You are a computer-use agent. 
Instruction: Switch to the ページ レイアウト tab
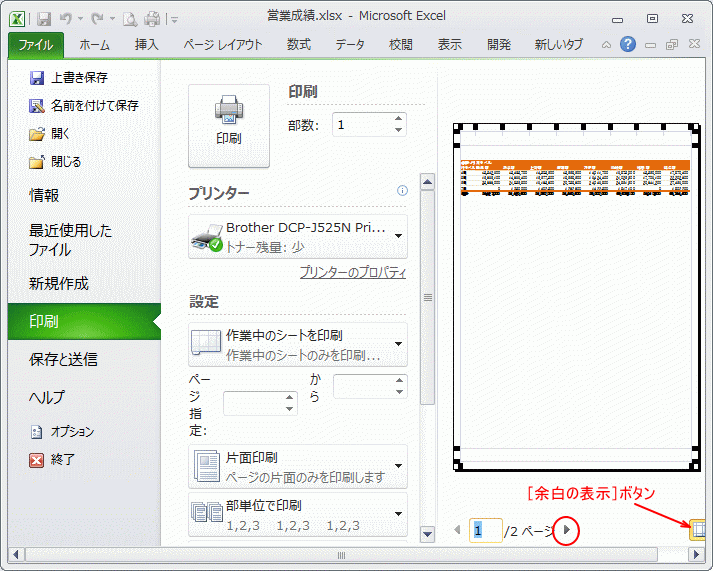[x=223, y=45]
